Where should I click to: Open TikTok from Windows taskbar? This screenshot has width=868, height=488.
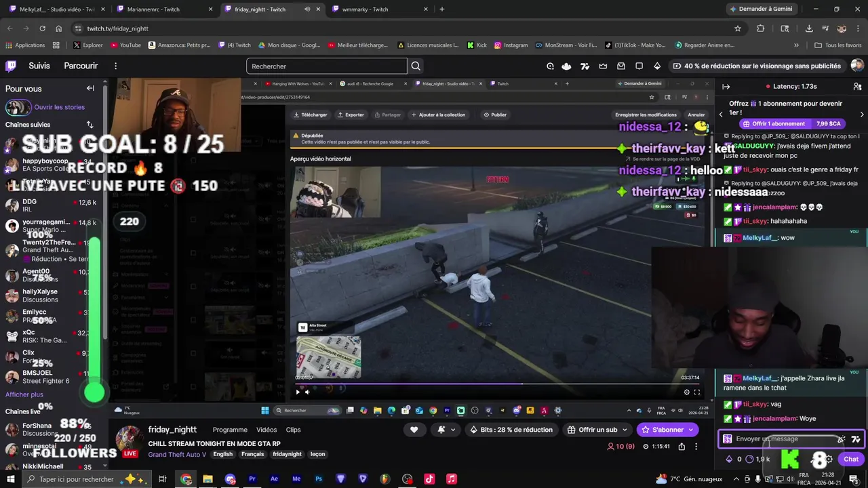(x=429, y=479)
